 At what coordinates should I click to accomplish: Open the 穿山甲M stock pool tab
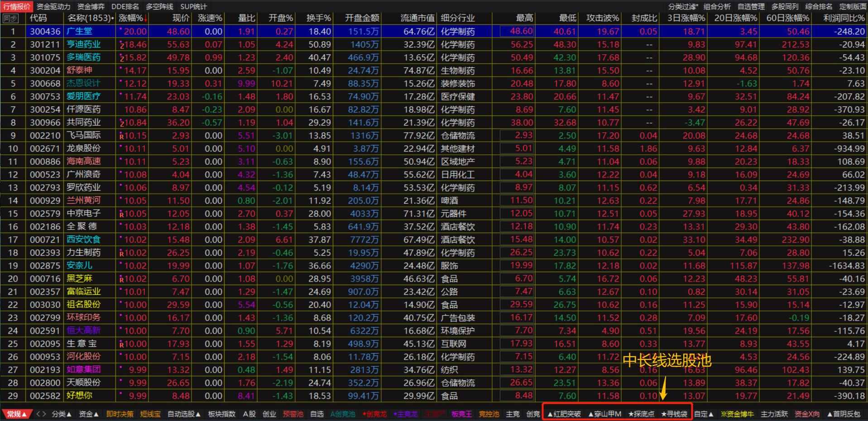coord(604,414)
